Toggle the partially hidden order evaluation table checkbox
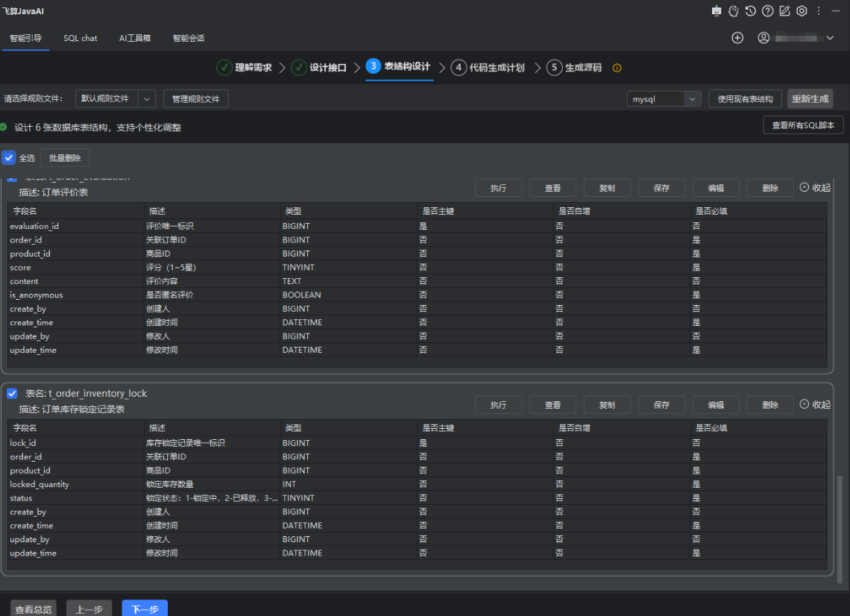This screenshot has height=616, width=850. coord(12,179)
